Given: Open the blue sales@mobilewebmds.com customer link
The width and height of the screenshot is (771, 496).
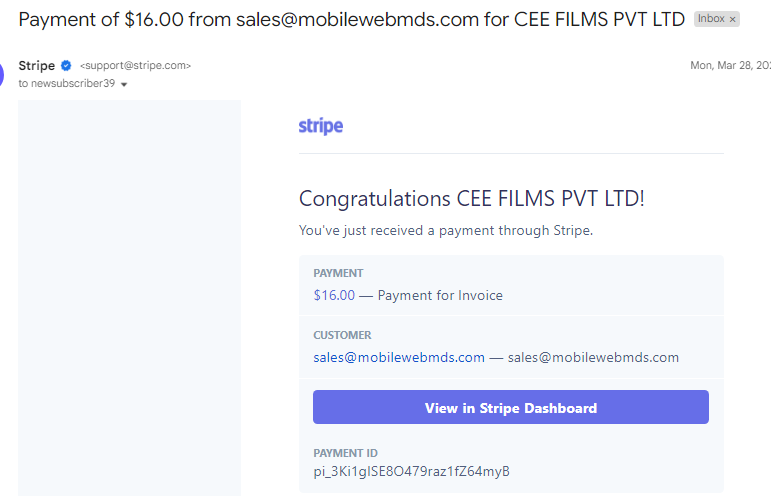Looking at the screenshot, I should coord(399,357).
